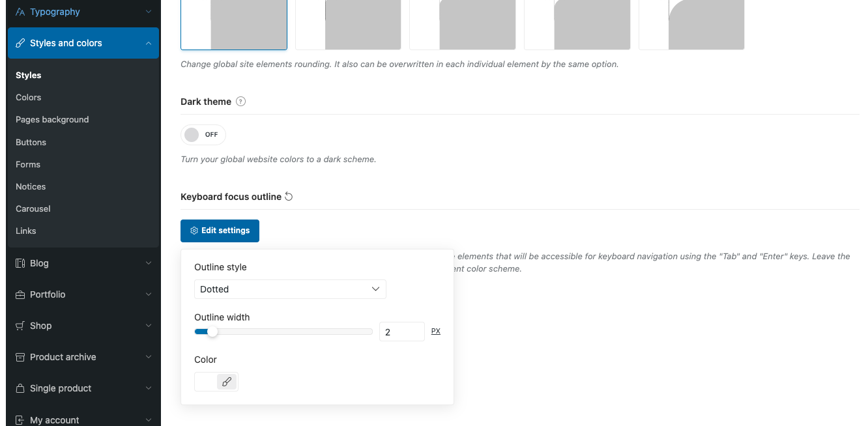Go to the Buttons settings item
Image resolution: width=868 pixels, height=426 pixels.
point(31,142)
